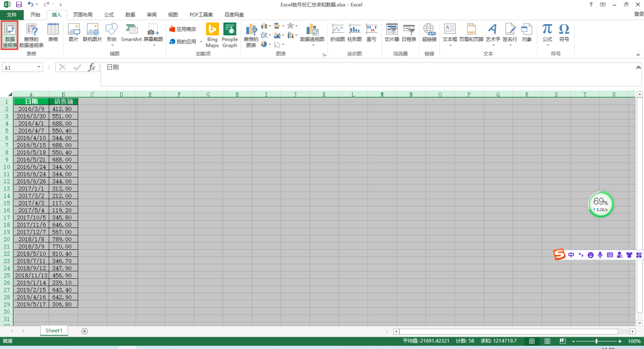Switch to Normal view in status bar
The image size is (644, 349).
pos(532,341)
